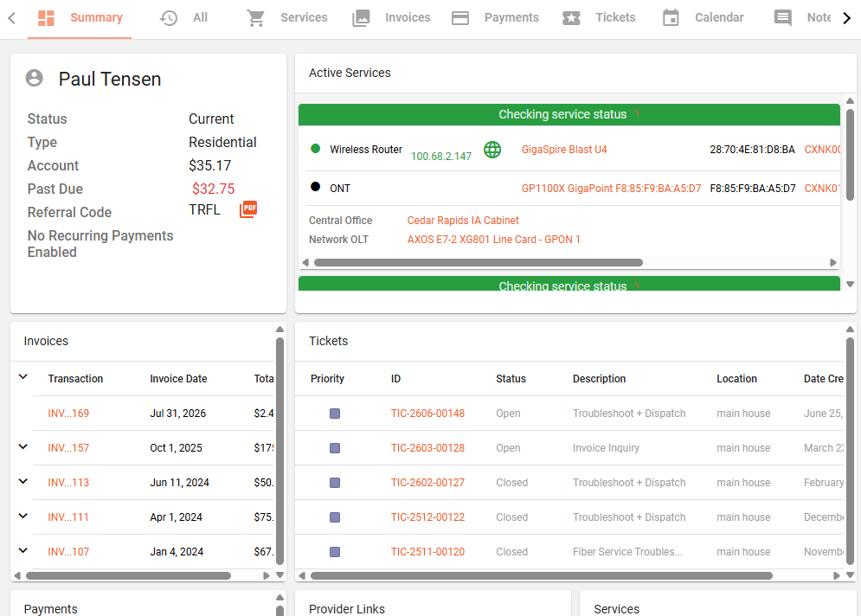Viewport: 861px width, 616px height.
Task: Expand all invoices with header chevron
Action: (23, 377)
